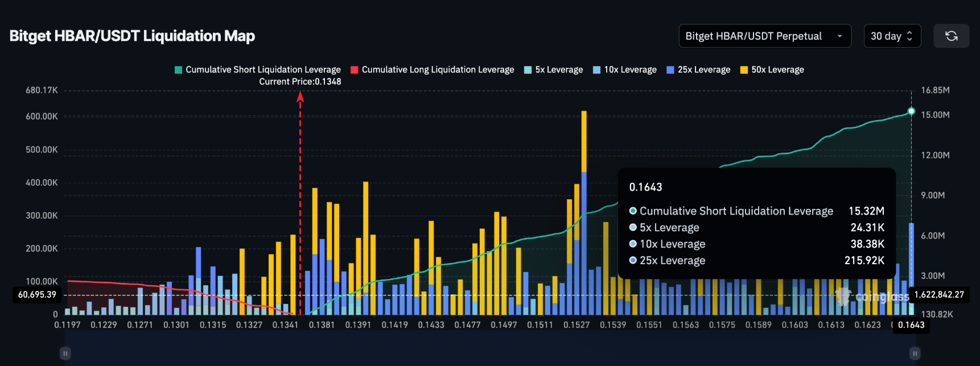
Task: Click the caret arrow in pair dropdown
Action: click(x=839, y=36)
